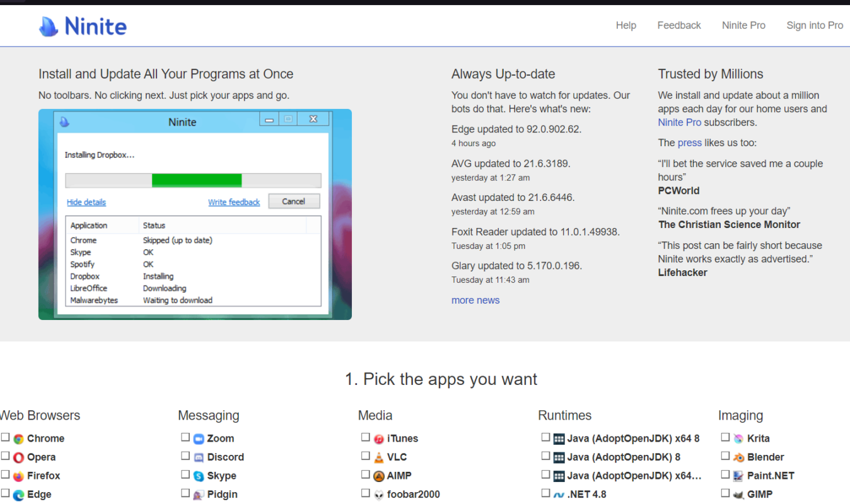Select the Edge checkbox
This screenshot has width=850, height=504.
click(x=5, y=493)
